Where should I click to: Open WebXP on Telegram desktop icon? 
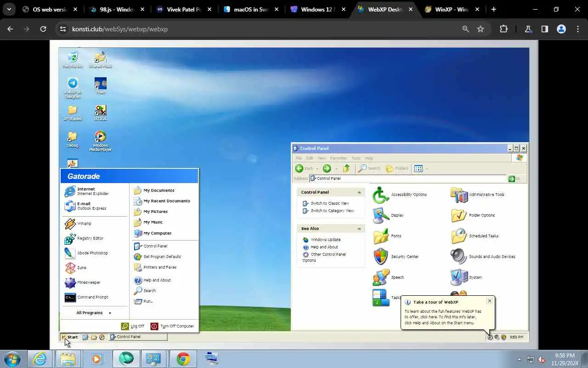pyautogui.click(x=73, y=88)
